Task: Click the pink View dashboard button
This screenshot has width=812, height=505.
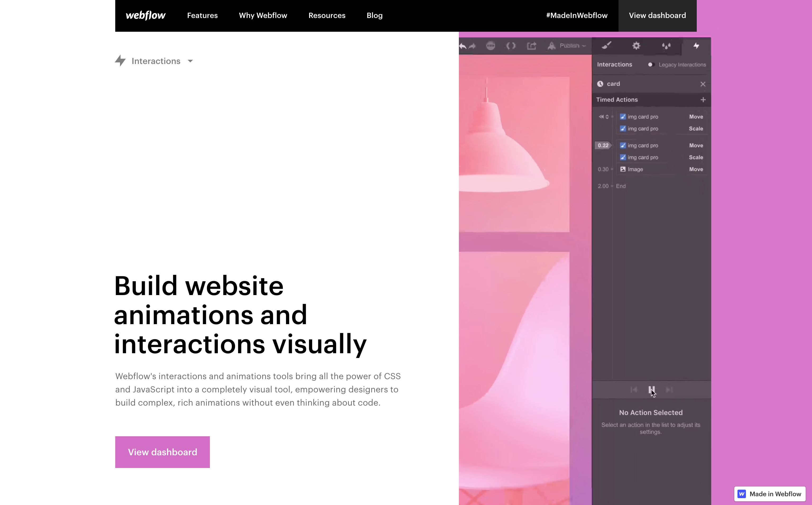Action: pos(163,452)
